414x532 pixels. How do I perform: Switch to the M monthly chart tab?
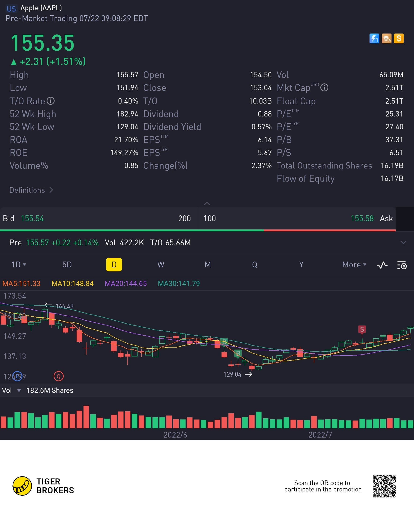tap(208, 265)
